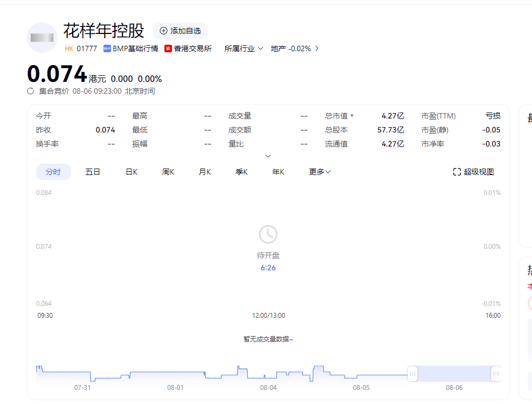Click the plus icon in 添加自选

[x=164, y=31]
